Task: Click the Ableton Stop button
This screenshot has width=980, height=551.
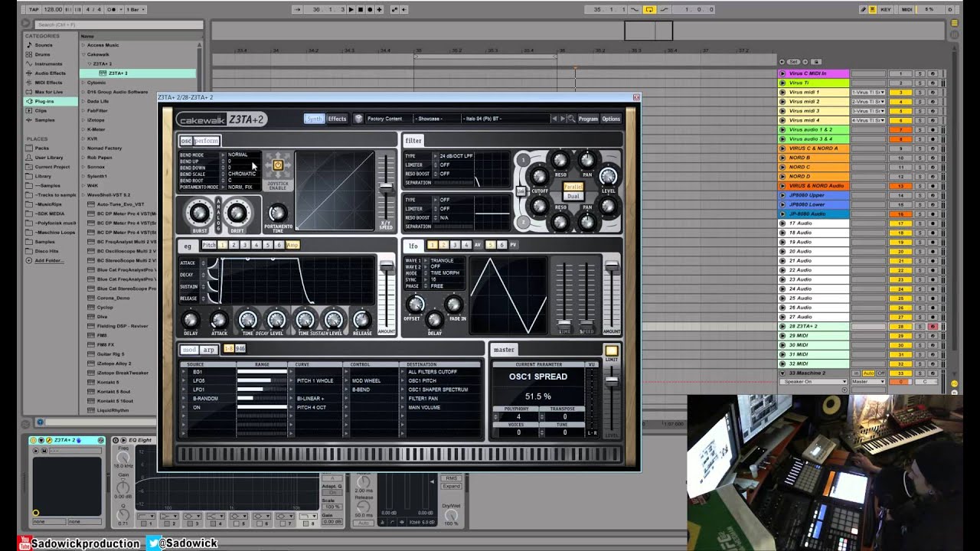Action: coord(361,9)
